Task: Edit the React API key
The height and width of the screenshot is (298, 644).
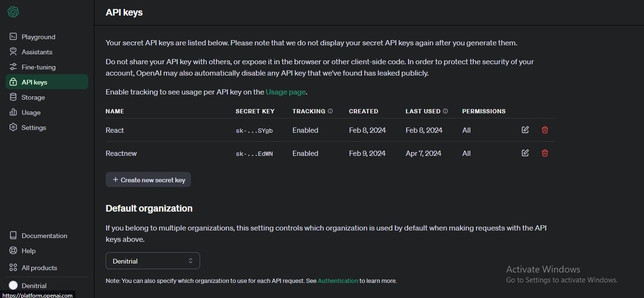Action: coord(525,129)
